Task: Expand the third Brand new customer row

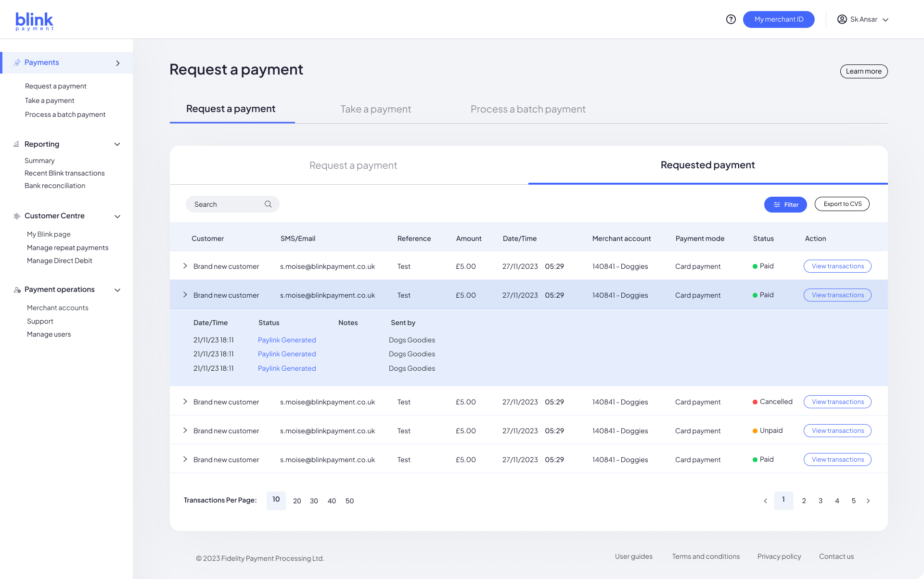Action: tap(186, 402)
